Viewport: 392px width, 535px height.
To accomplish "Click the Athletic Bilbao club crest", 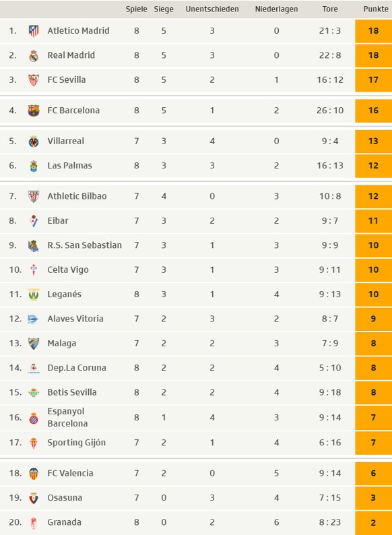I will click(34, 197).
